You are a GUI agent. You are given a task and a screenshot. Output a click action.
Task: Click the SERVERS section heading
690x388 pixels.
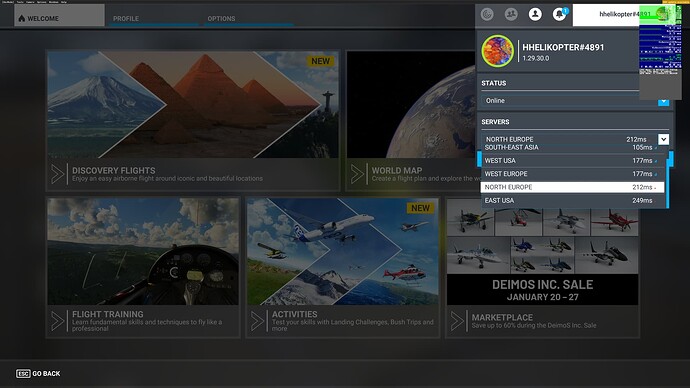click(495, 122)
